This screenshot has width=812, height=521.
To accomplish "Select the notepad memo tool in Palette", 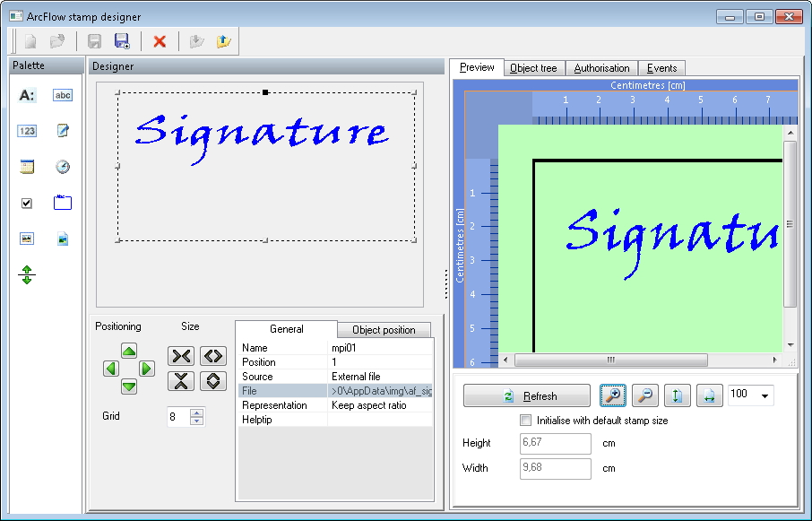I will 63,131.
